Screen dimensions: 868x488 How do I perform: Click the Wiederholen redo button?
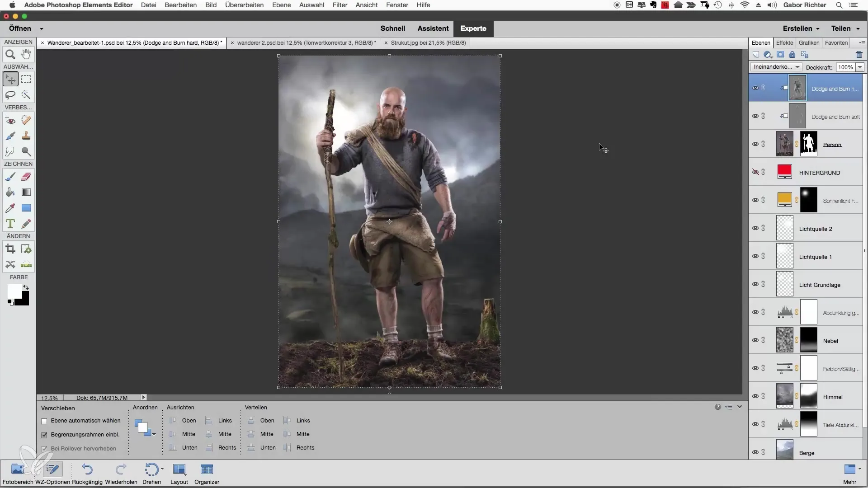(121, 474)
